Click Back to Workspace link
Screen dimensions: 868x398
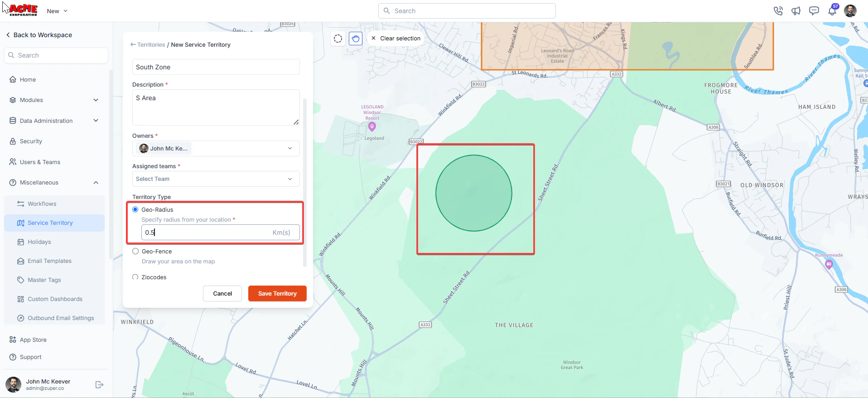(x=39, y=35)
